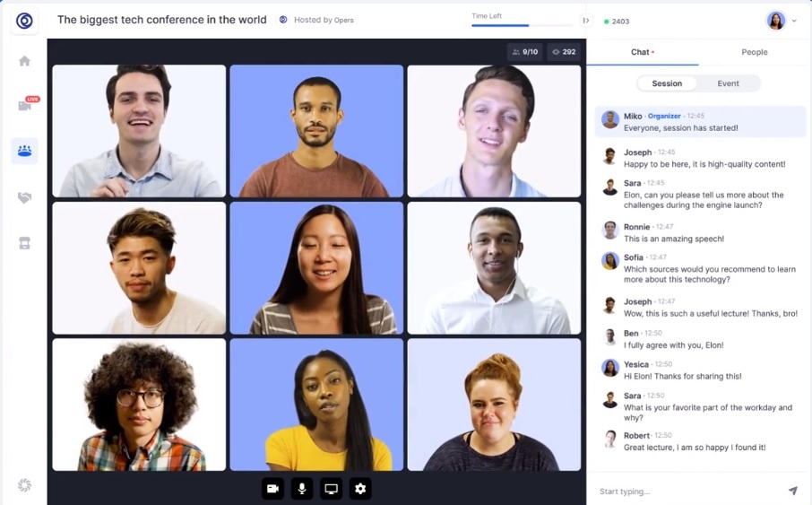Toggle the camera on or off
This screenshot has height=505, width=812.
point(272,489)
